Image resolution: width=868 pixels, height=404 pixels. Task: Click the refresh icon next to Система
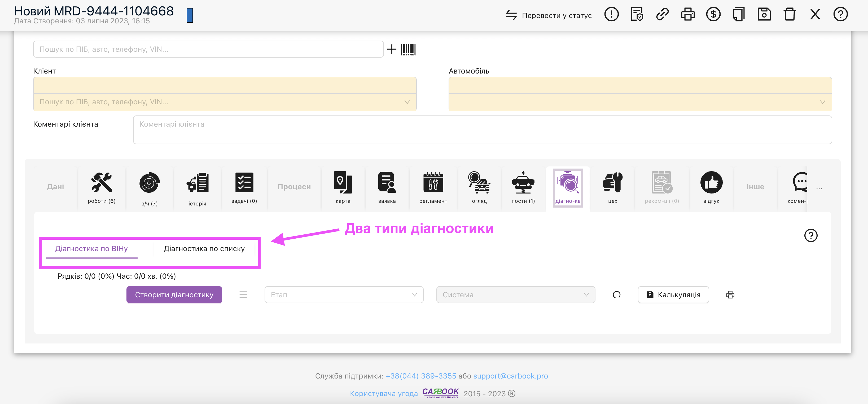coord(616,295)
